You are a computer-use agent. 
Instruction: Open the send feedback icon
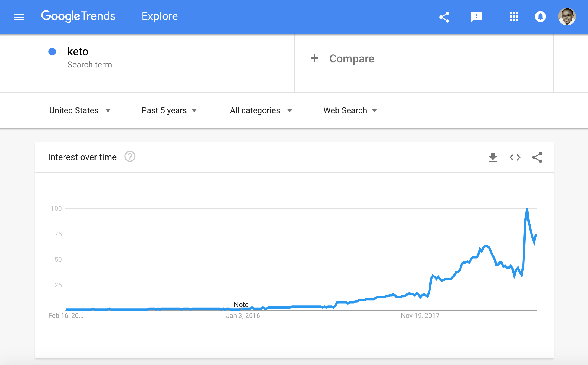click(x=476, y=17)
